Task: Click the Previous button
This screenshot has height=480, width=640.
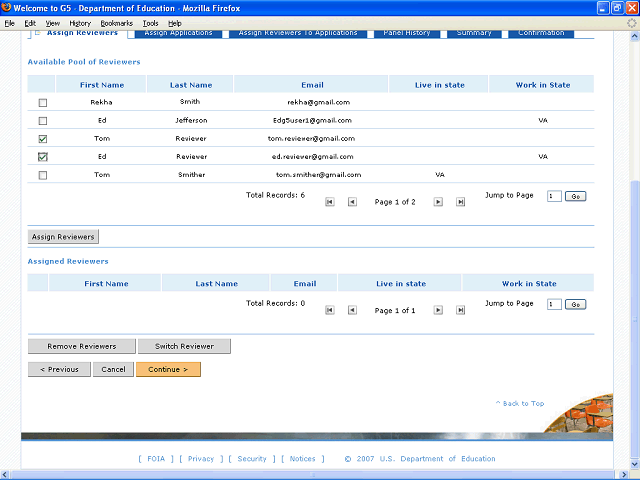Action: 59,369
